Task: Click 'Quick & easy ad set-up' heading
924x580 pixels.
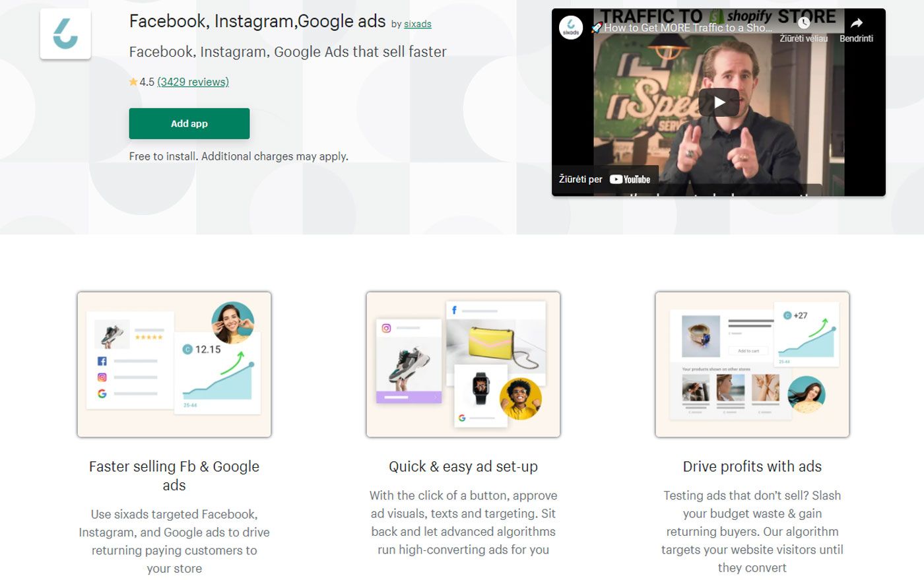Action: tap(463, 467)
